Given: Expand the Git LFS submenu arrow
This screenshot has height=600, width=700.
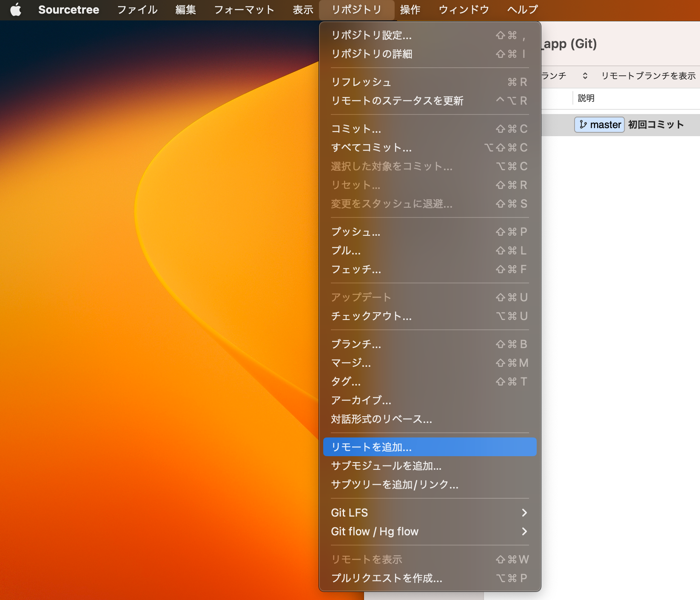Looking at the screenshot, I should [524, 513].
